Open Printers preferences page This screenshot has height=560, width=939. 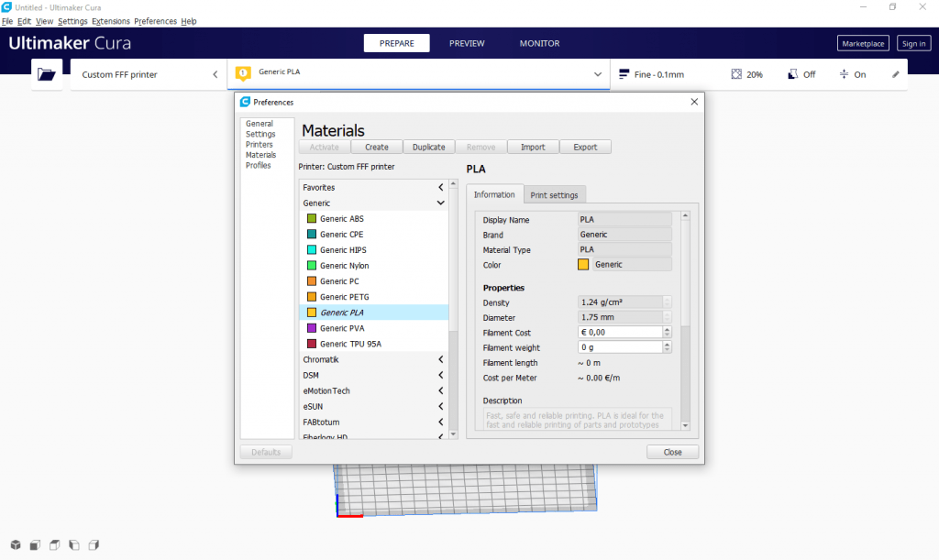(x=259, y=144)
